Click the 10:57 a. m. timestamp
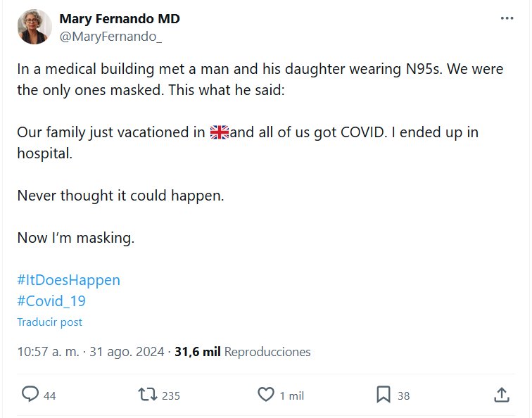 (47, 352)
